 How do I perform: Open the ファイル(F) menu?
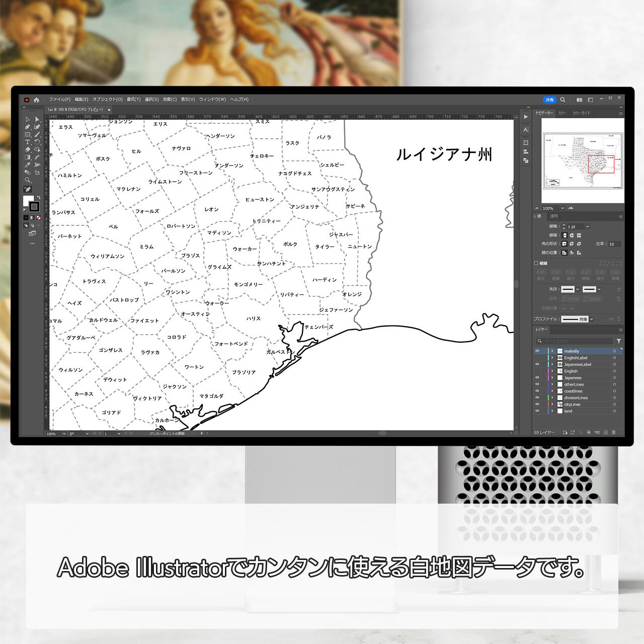[60, 100]
